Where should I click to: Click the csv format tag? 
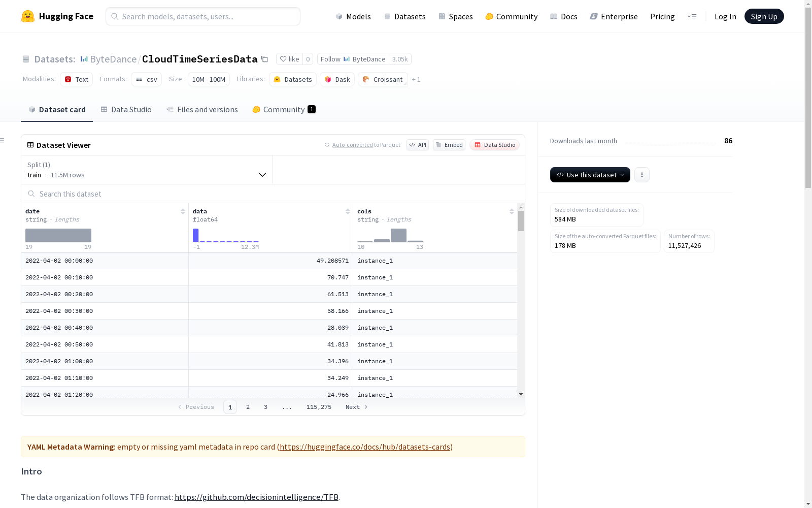[147, 79]
